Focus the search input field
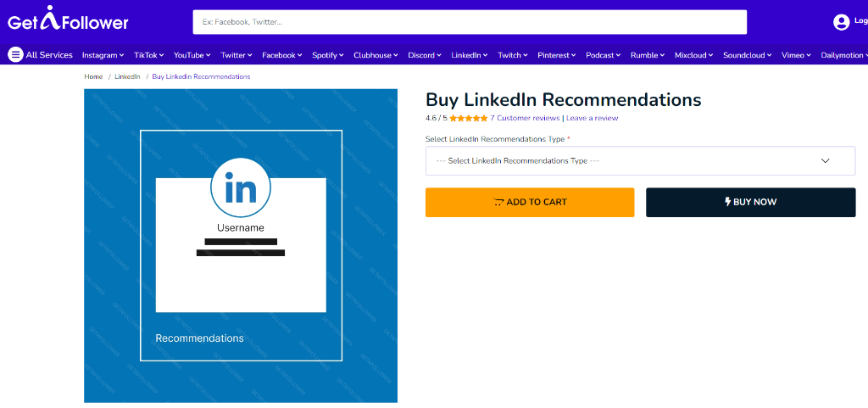868x408 pixels. [x=470, y=22]
